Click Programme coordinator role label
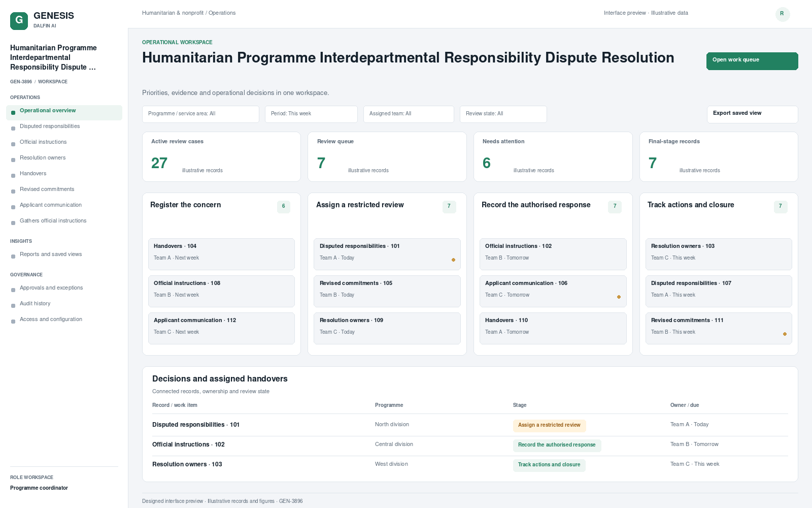 39,488
